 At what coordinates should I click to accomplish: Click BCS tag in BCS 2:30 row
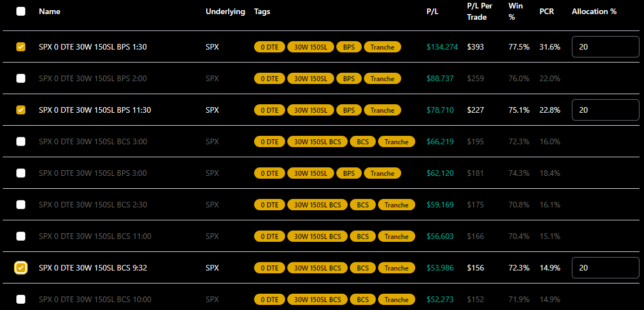(x=363, y=205)
